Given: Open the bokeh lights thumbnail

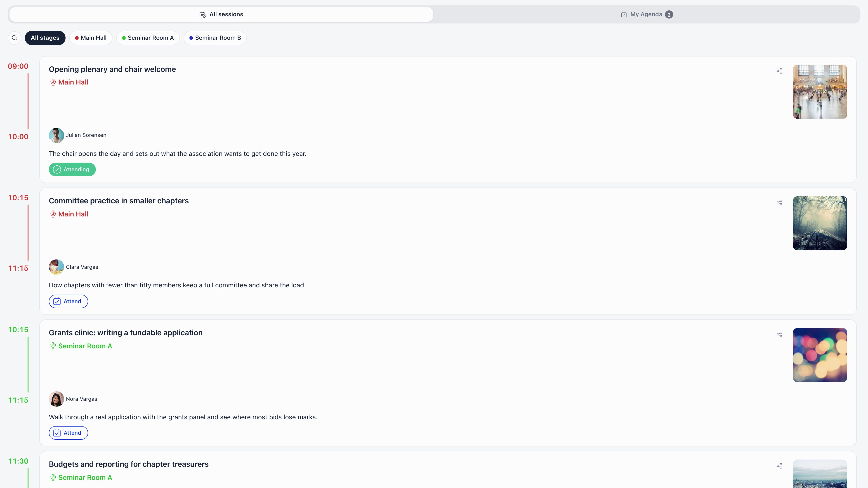Looking at the screenshot, I should (x=820, y=355).
